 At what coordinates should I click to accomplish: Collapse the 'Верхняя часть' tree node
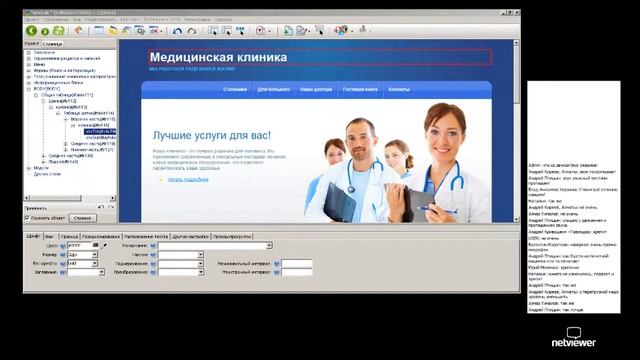pos(65,119)
